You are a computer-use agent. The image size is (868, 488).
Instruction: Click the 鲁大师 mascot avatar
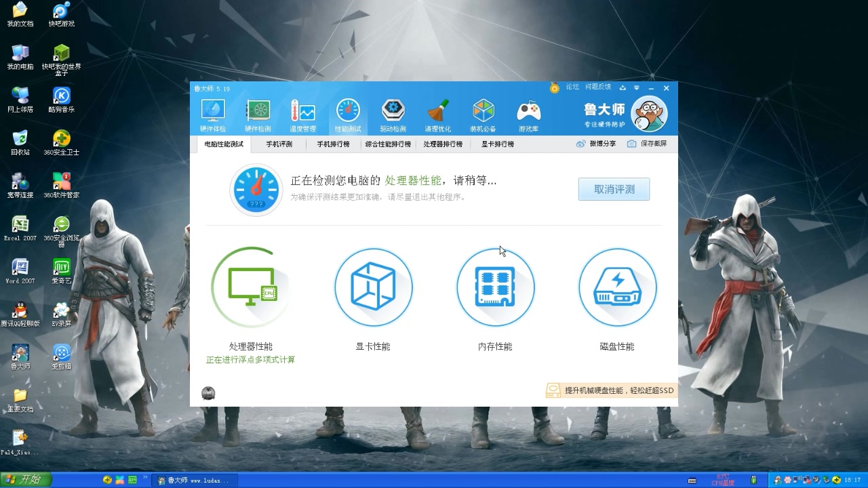649,113
